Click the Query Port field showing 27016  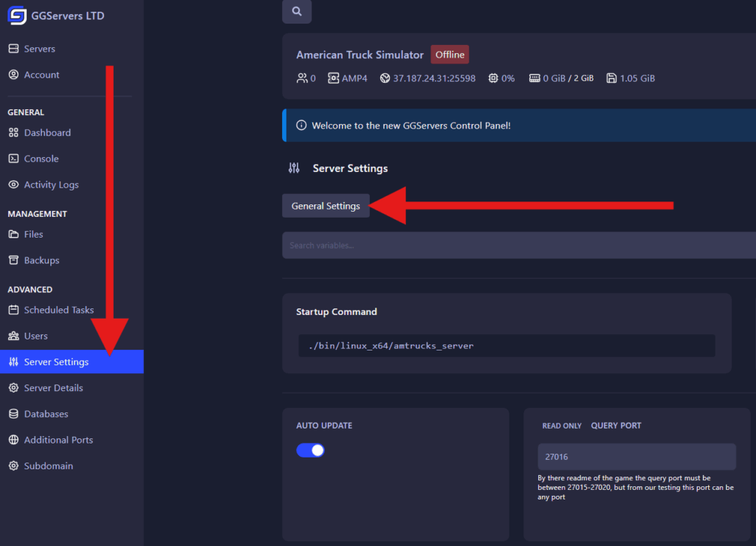[x=636, y=457]
